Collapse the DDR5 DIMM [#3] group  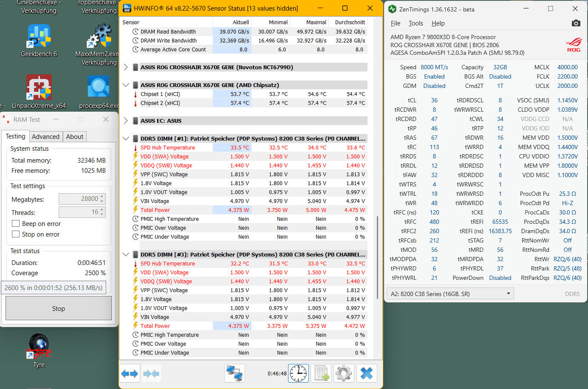click(x=126, y=254)
